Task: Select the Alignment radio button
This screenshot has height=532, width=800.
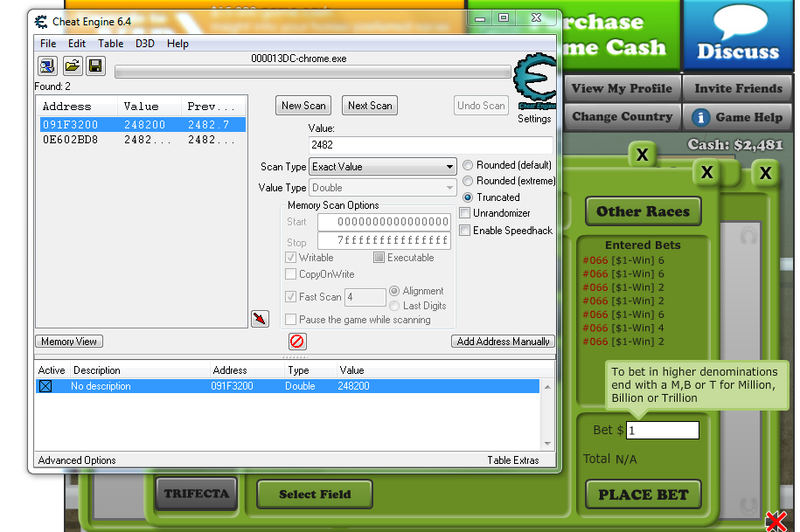Action: (x=393, y=291)
